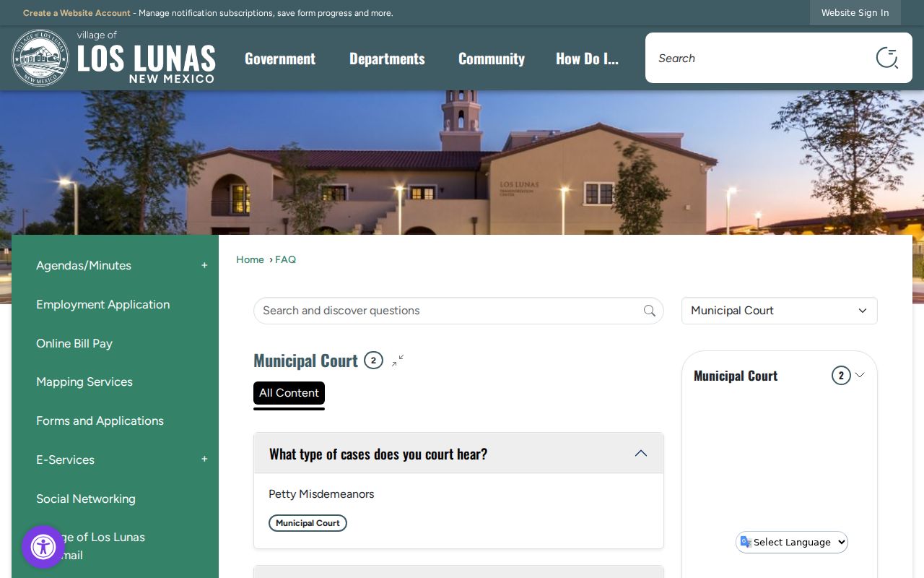Click the Petty Misdemeanors answer text
This screenshot has width=924, height=578.
point(321,494)
